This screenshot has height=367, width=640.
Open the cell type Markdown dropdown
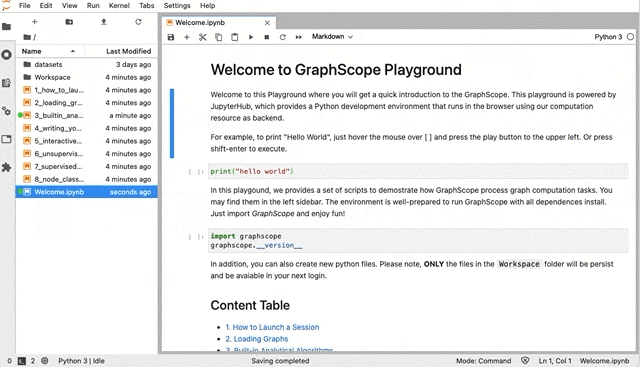(x=332, y=37)
